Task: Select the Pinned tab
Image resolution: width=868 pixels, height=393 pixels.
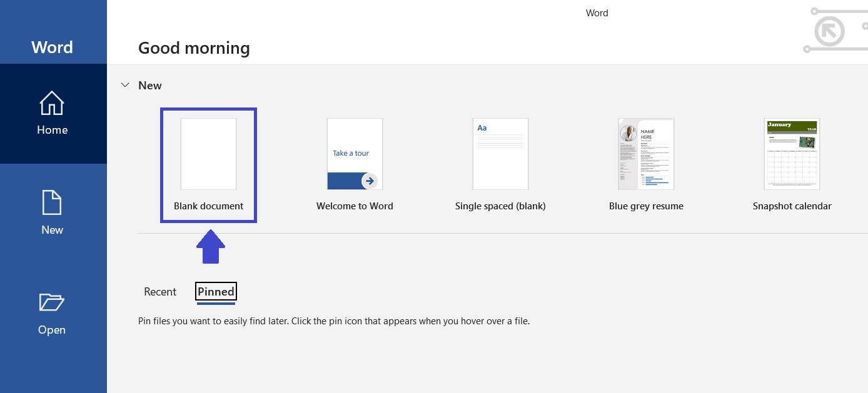Action: coord(216,291)
